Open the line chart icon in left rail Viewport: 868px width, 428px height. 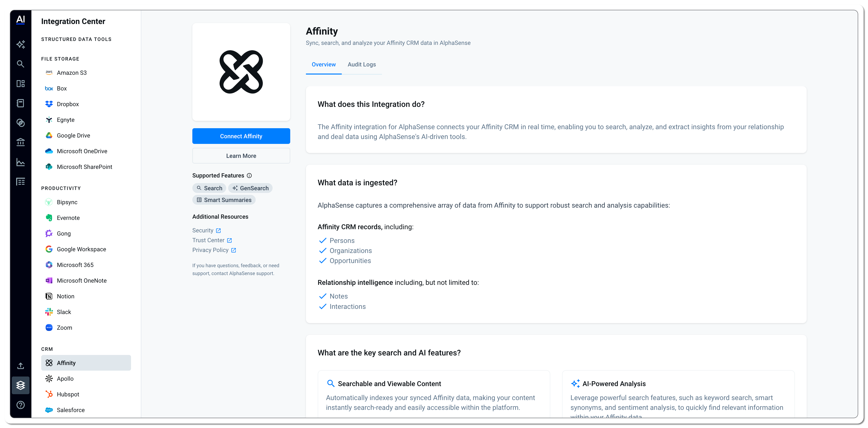(x=21, y=162)
